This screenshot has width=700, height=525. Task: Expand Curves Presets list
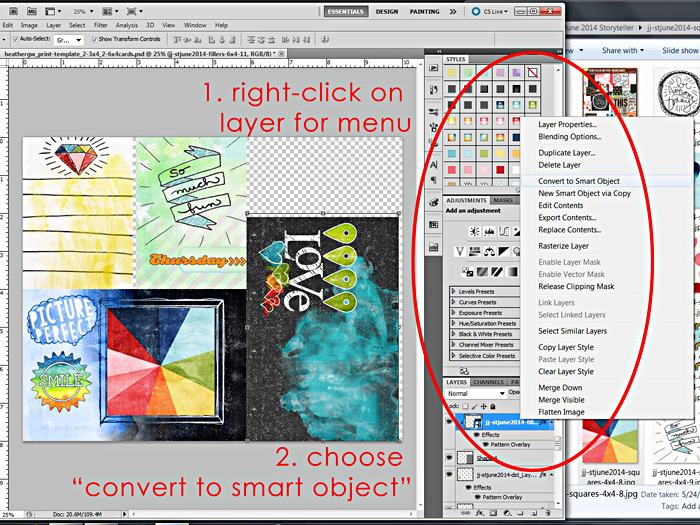(454, 302)
